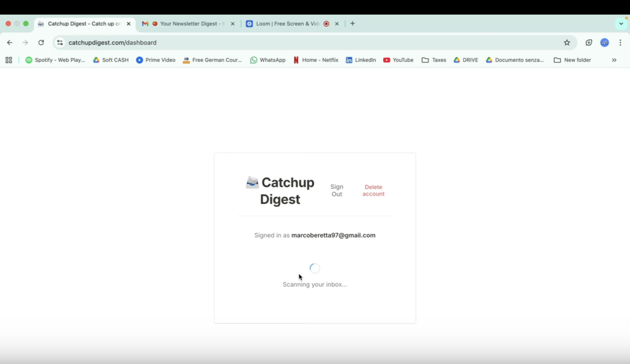Open a new tab with the plus button
The image size is (630, 364).
point(353,23)
